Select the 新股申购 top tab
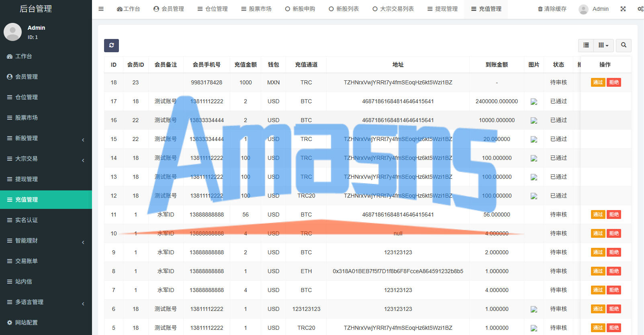 (x=300, y=9)
